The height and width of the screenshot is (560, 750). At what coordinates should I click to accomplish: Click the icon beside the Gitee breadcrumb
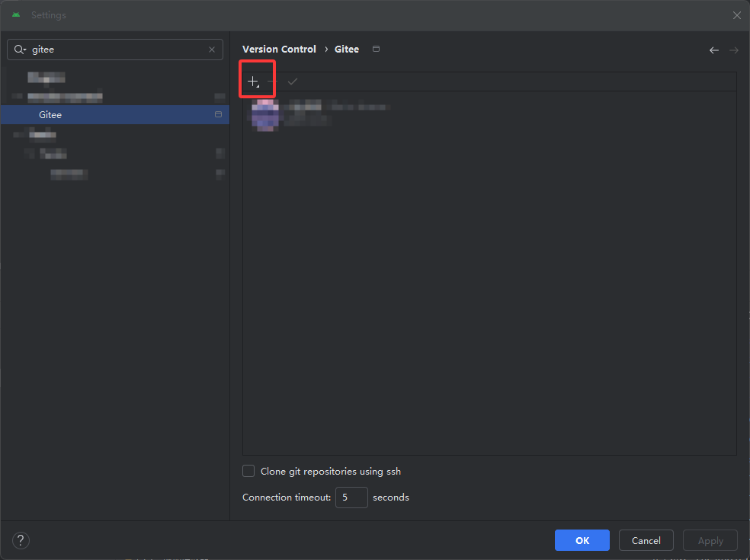point(376,48)
